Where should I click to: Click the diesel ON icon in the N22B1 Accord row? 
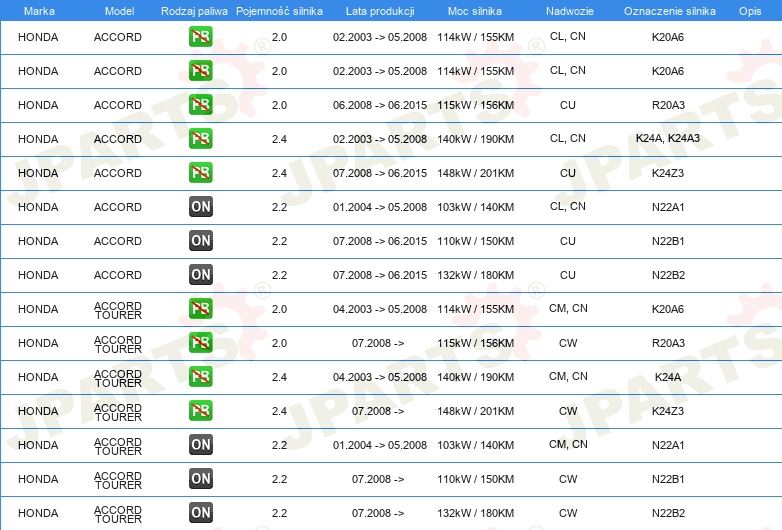point(200,240)
